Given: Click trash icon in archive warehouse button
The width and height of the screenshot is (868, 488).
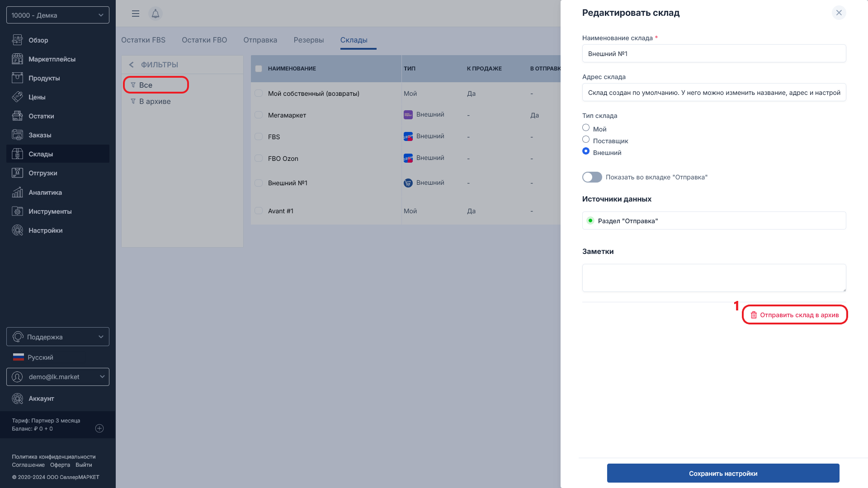Looking at the screenshot, I should point(754,315).
